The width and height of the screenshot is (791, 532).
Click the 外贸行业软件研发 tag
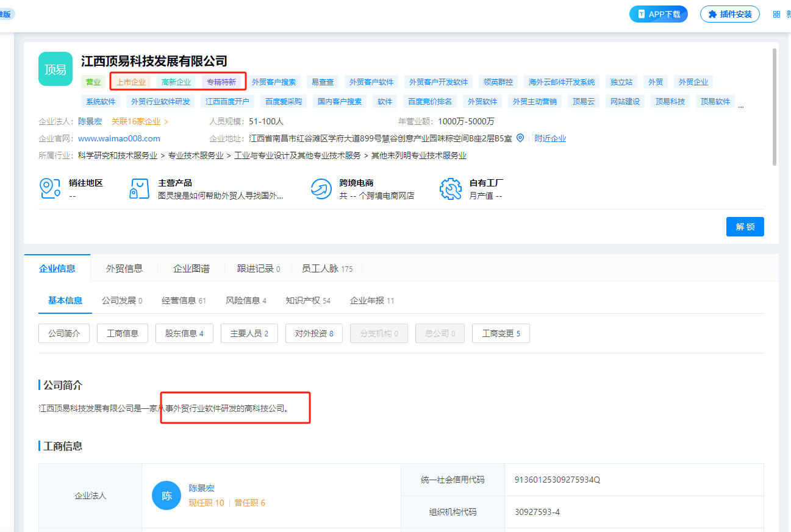click(x=160, y=102)
